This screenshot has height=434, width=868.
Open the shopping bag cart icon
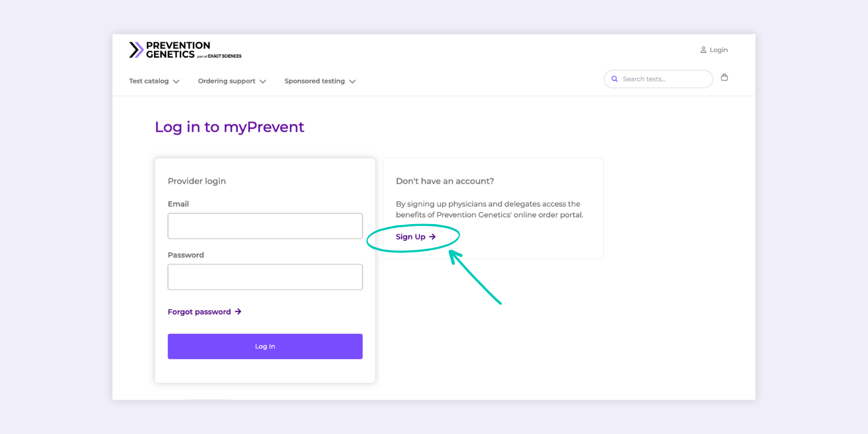724,78
